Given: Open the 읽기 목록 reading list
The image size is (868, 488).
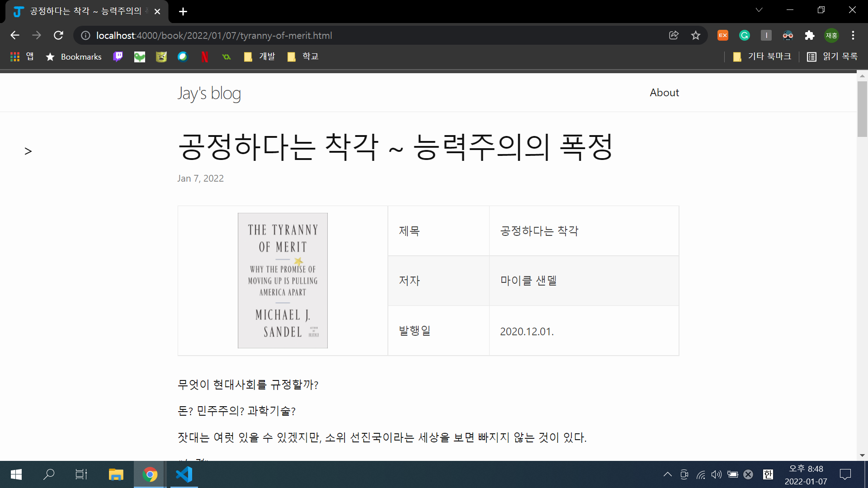Looking at the screenshot, I should point(832,56).
